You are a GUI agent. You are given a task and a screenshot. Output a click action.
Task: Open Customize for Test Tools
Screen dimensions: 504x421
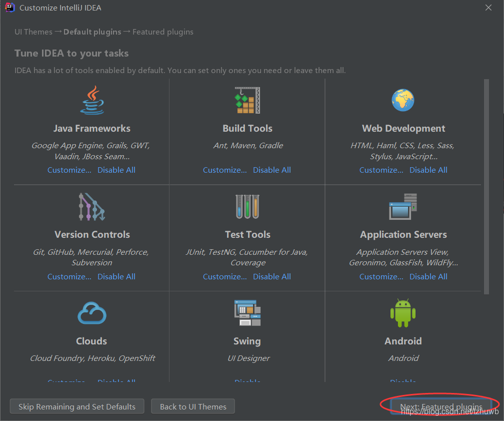(x=224, y=276)
